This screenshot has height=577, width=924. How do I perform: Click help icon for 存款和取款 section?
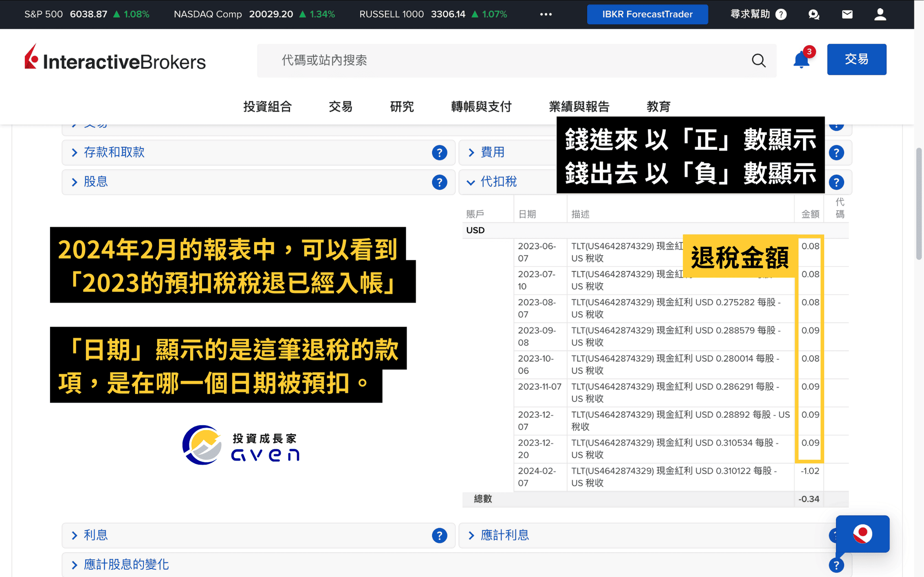click(x=439, y=153)
